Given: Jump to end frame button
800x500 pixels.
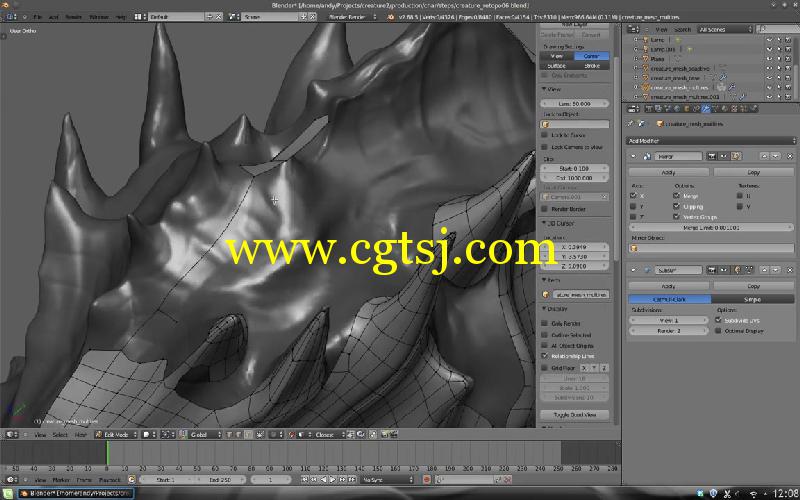Looking at the screenshot, I should click(x=352, y=480).
